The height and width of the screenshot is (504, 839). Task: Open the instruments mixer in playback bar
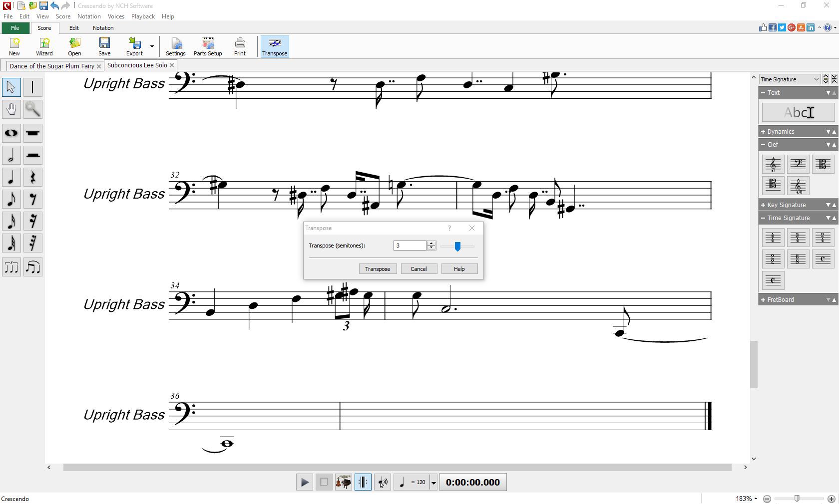[343, 482]
